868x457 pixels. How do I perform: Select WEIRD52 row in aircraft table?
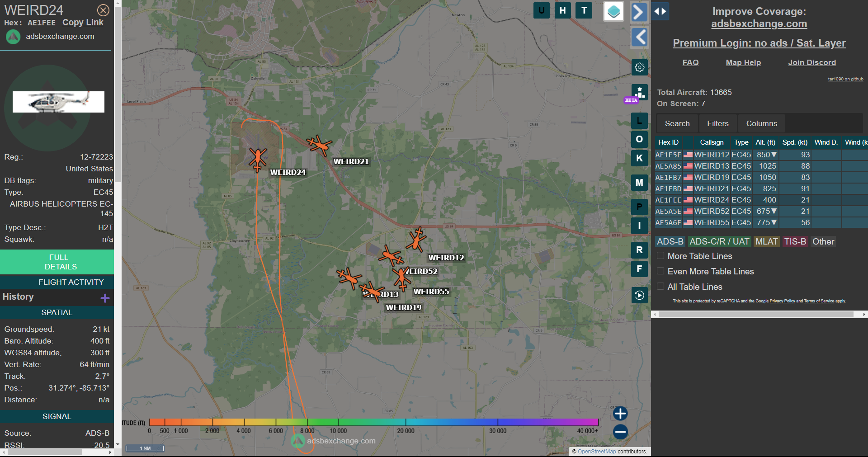click(761, 211)
